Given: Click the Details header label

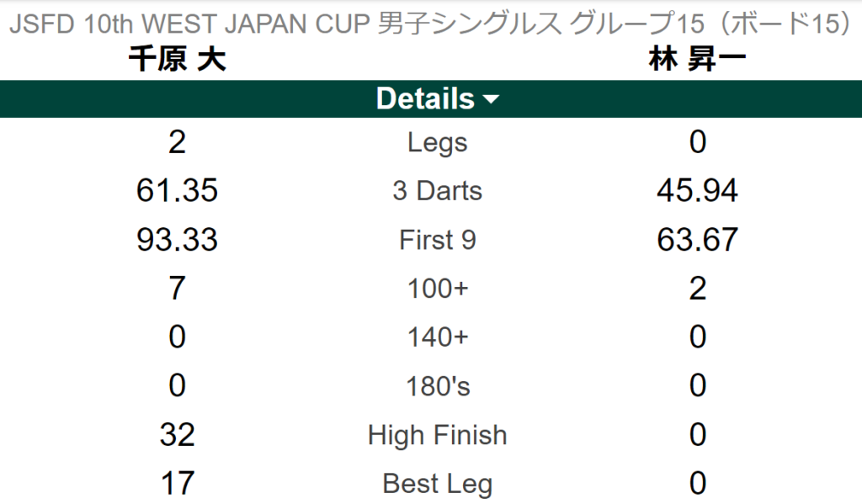Looking at the screenshot, I should click(425, 98).
